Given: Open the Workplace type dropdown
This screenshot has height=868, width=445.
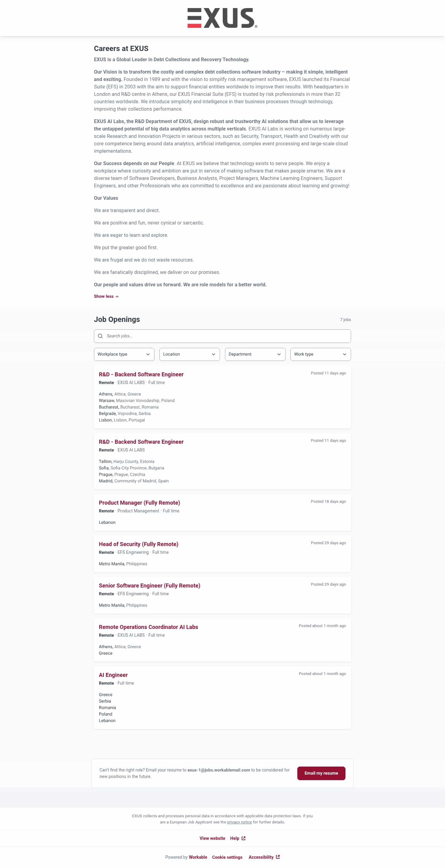Looking at the screenshot, I should tap(124, 354).
